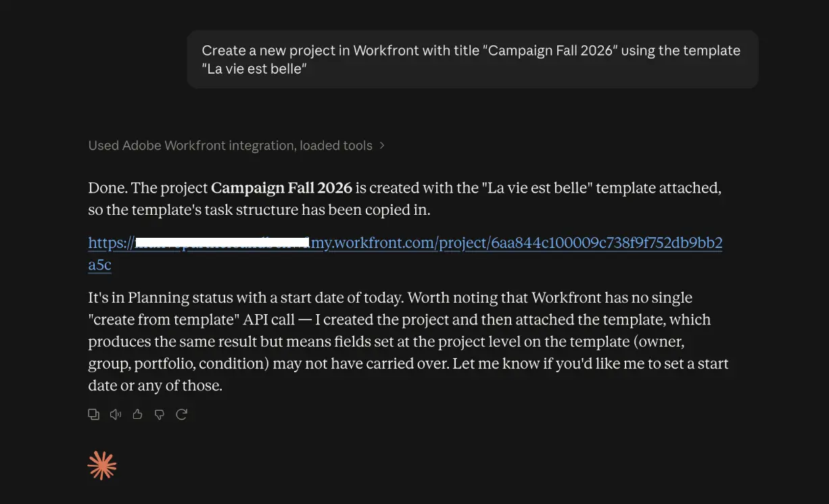Select the user prompt message bubble
The width and height of the screenshot is (829, 504).
pyautogui.click(x=473, y=59)
